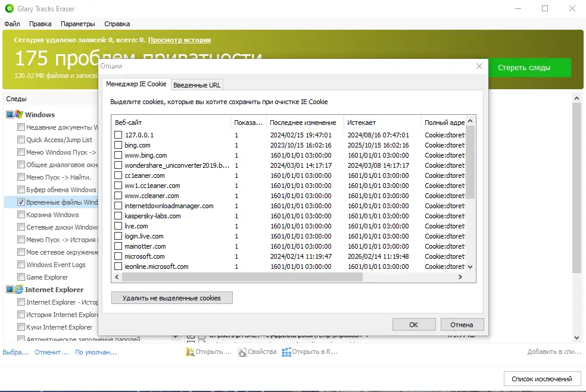Close the Опции dialog with X
The width and height of the screenshot is (586, 392).
click(479, 66)
